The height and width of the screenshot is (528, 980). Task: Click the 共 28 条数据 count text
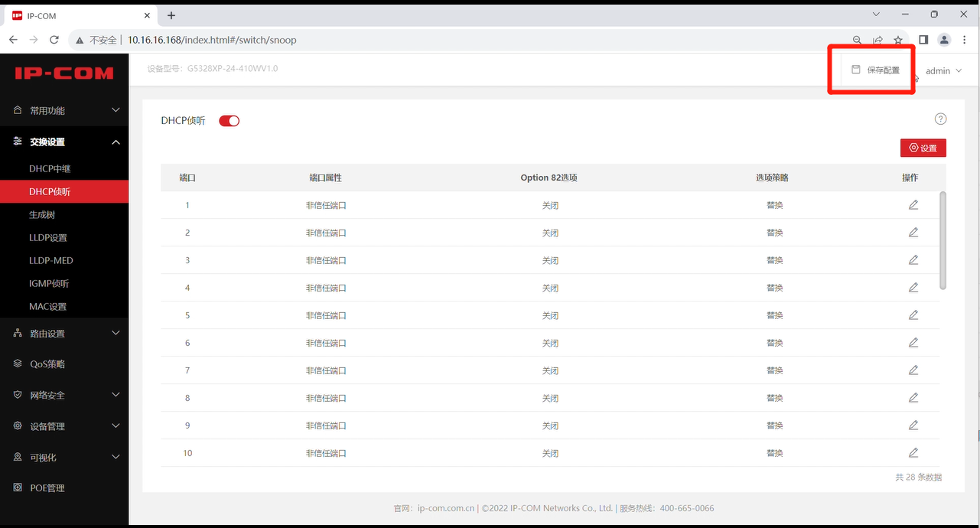(918, 477)
